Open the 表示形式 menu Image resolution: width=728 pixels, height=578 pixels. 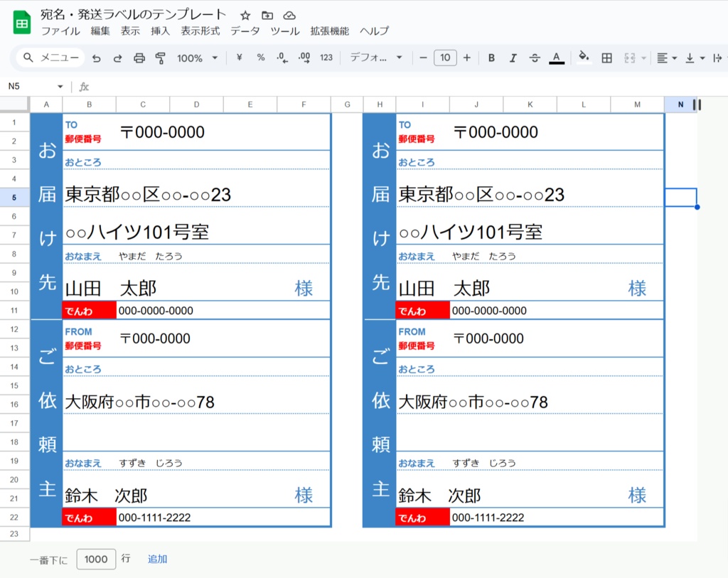(x=200, y=31)
